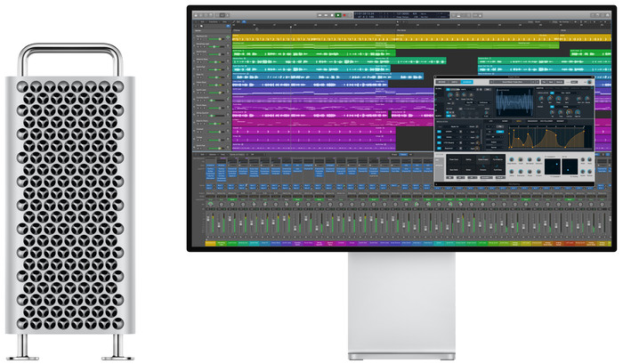623x364 pixels.
Task: Click the blue button above track headers
Action: tap(228, 26)
